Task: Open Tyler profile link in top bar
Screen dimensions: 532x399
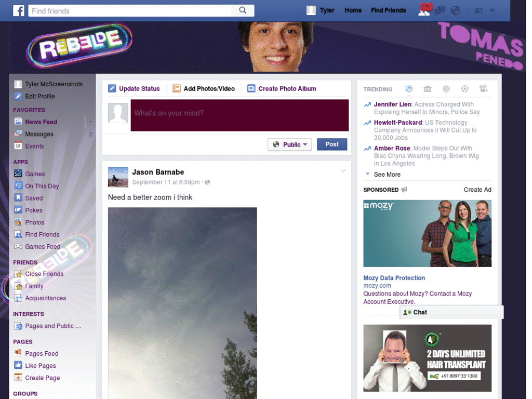Action: [x=327, y=10]
